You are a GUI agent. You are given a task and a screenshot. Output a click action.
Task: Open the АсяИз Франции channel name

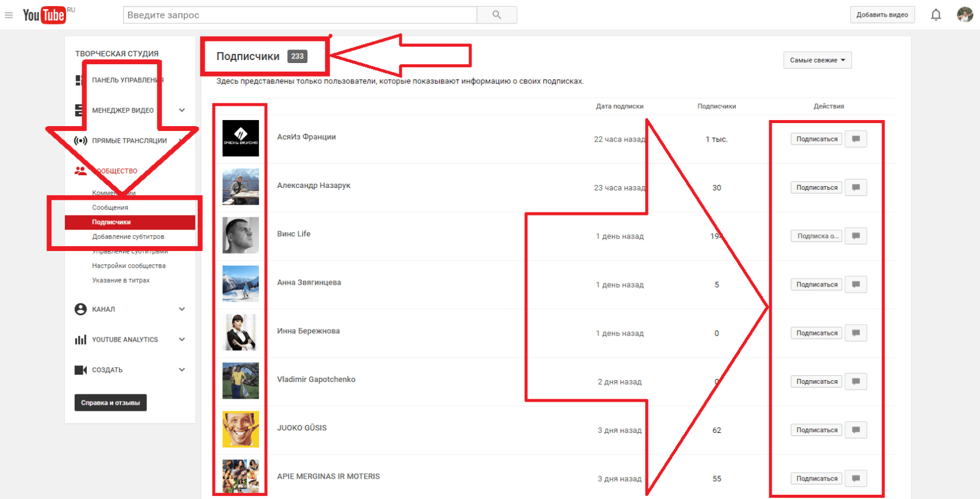click(306, 137)
